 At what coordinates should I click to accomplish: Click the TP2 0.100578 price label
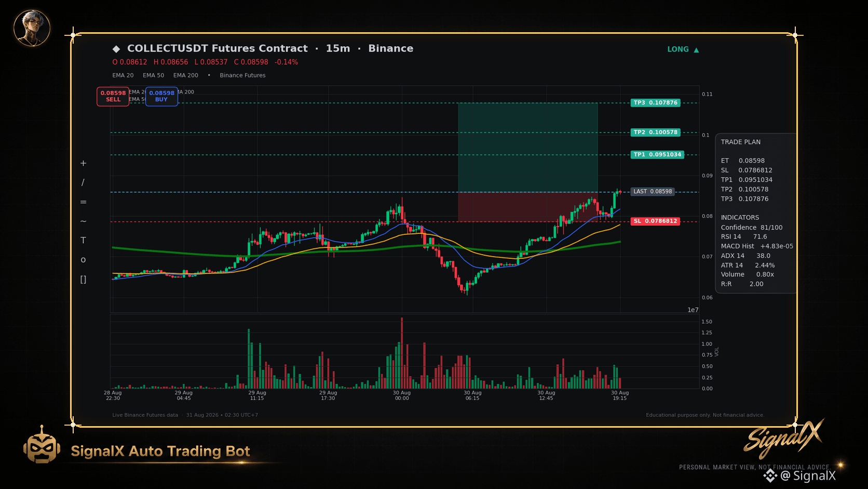click(655, 133)
